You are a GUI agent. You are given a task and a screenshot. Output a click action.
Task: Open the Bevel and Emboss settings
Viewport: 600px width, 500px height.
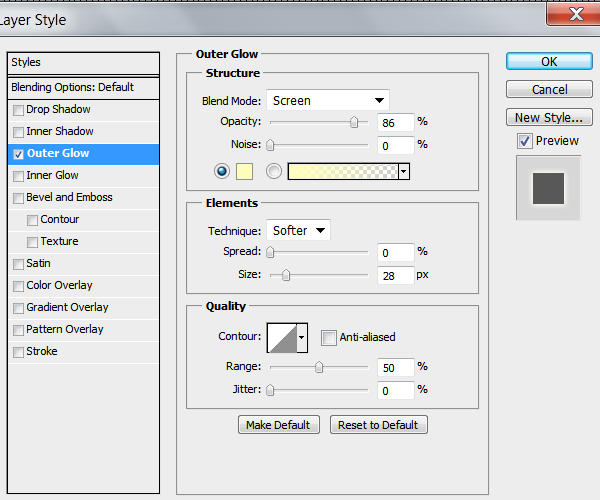[69, 197]
